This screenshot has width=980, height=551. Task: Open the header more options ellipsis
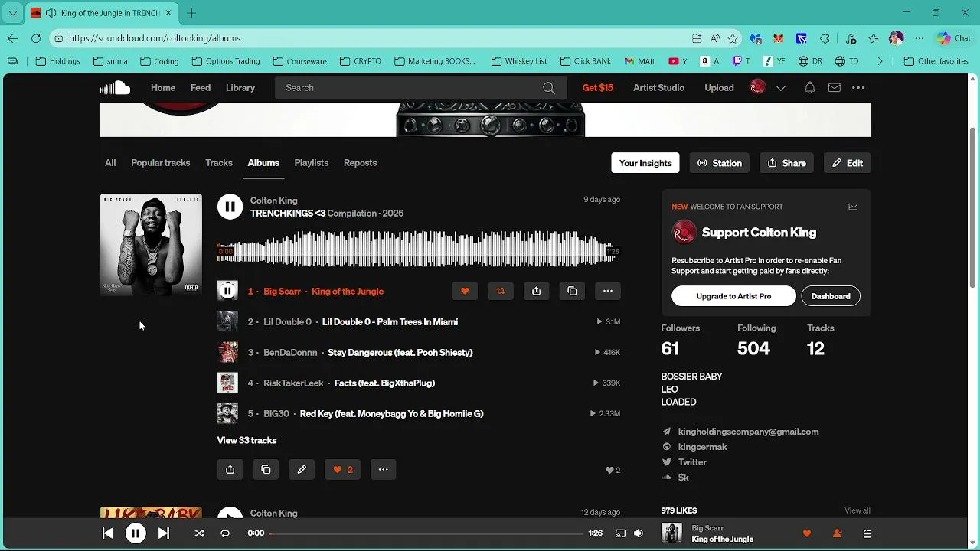(x=858, y=88)
